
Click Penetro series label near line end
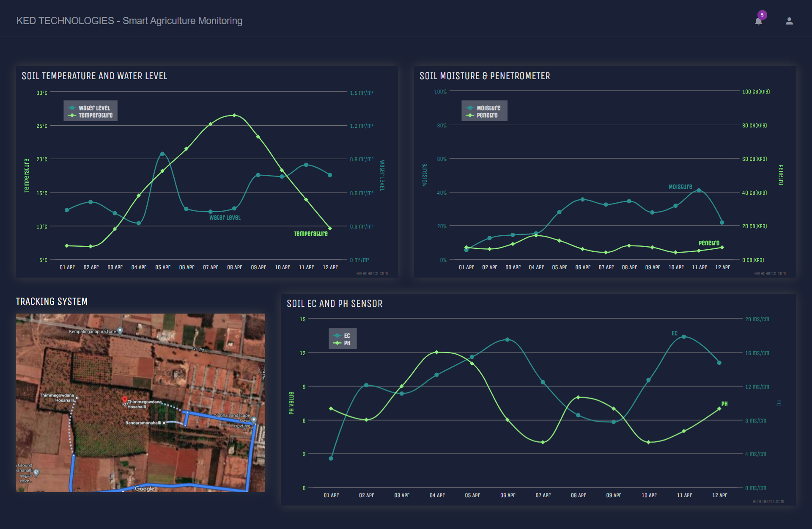tap(709, 243)
